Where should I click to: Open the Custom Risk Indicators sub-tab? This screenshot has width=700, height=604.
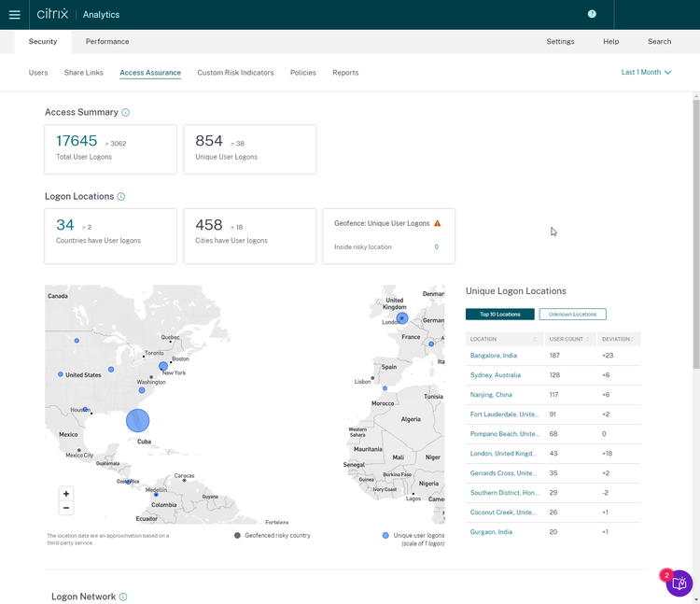[235, 73]
